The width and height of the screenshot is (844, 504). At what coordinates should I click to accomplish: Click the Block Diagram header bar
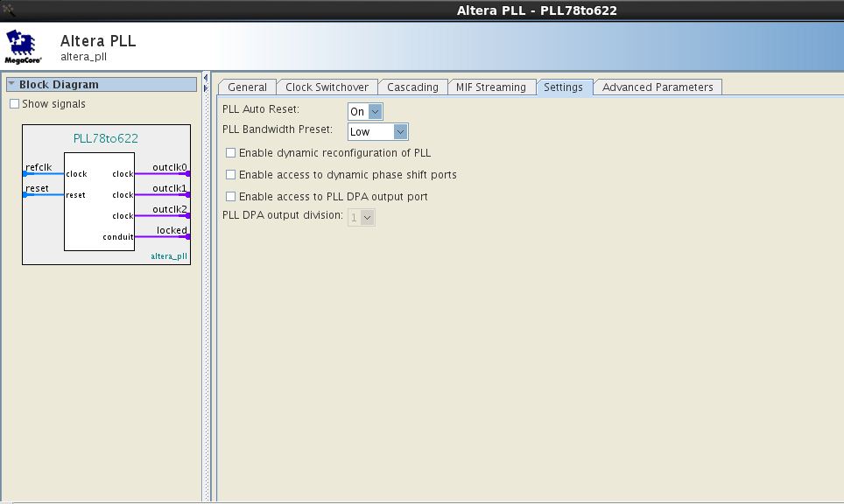tap(102, 85)
